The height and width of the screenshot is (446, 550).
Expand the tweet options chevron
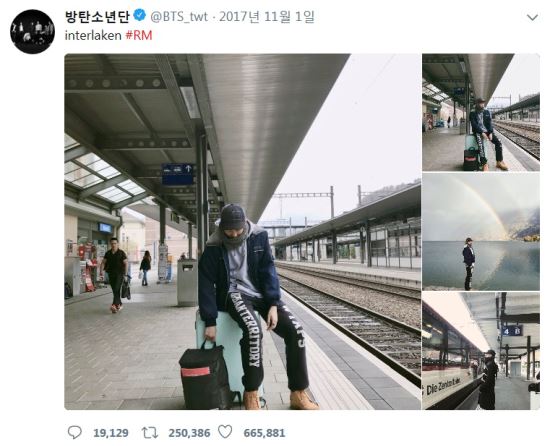(x=532, y=17)
